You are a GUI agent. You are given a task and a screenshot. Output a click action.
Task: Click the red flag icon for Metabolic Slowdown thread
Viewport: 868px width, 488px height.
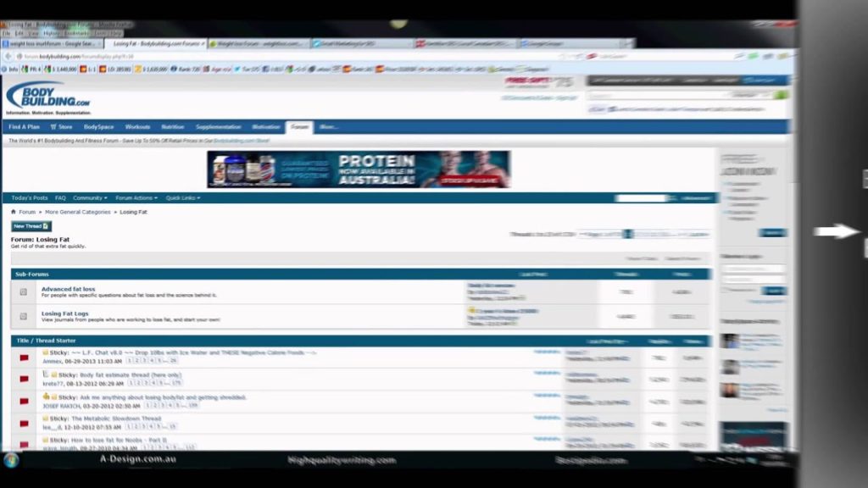(24, 424)
